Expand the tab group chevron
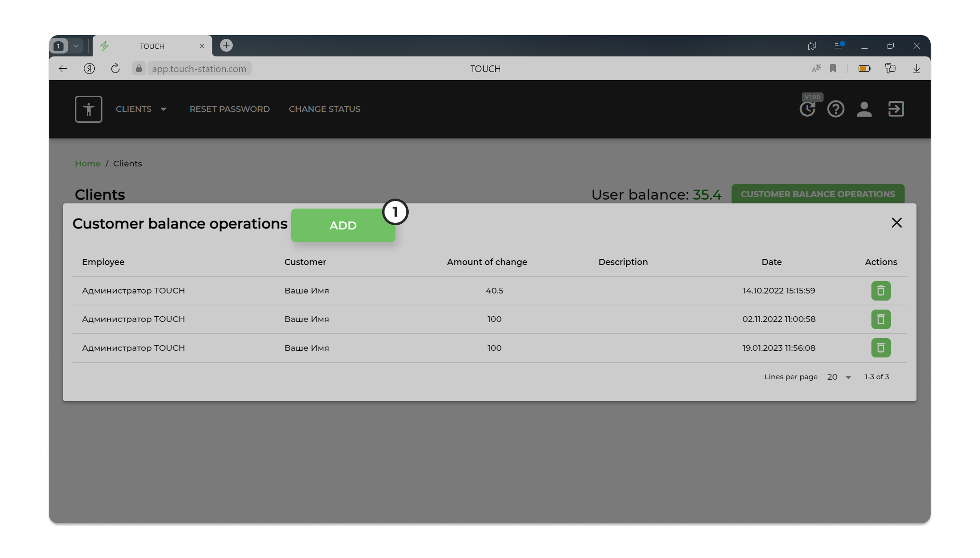Screen dimensions: 980x558 tap(76, 46)
